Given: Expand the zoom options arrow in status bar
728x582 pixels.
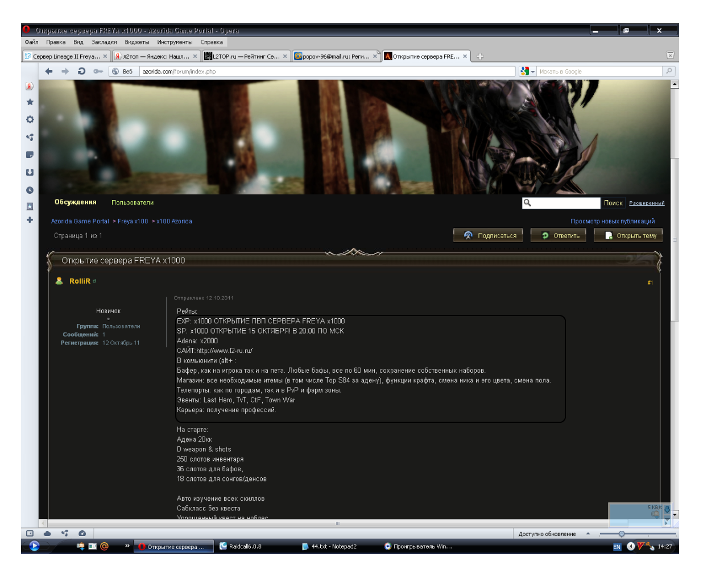Looking at the screenshot, I should pos(588,534).
